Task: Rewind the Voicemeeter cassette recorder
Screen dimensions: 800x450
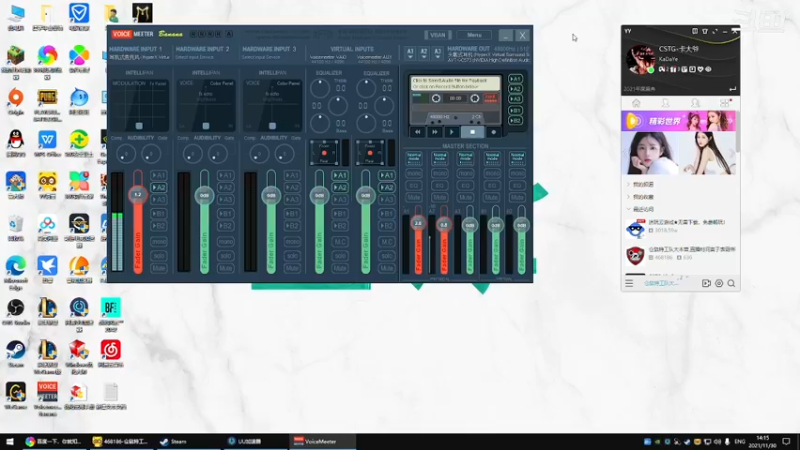Action: tap(418, 132)
